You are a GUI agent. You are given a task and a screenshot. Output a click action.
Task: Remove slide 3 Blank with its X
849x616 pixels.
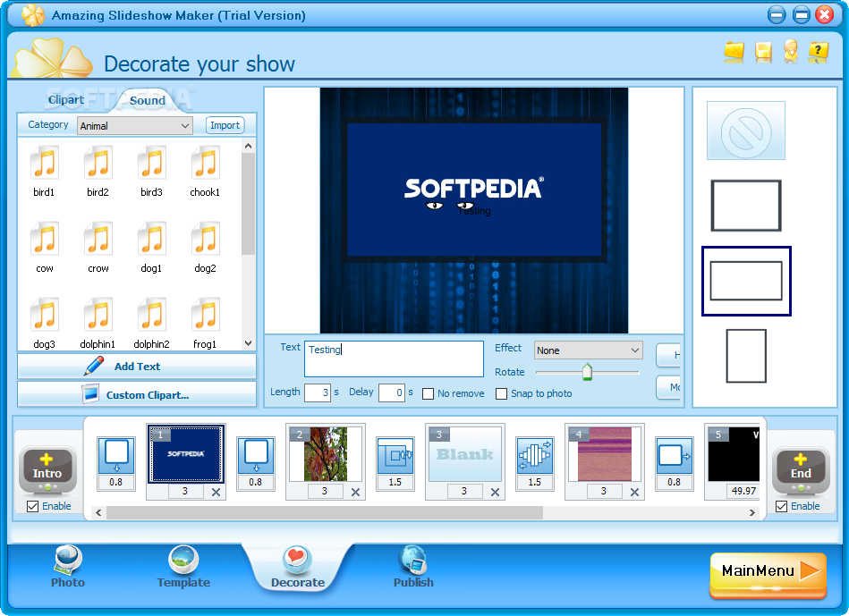pyautogui.click(x=495, y=492)
